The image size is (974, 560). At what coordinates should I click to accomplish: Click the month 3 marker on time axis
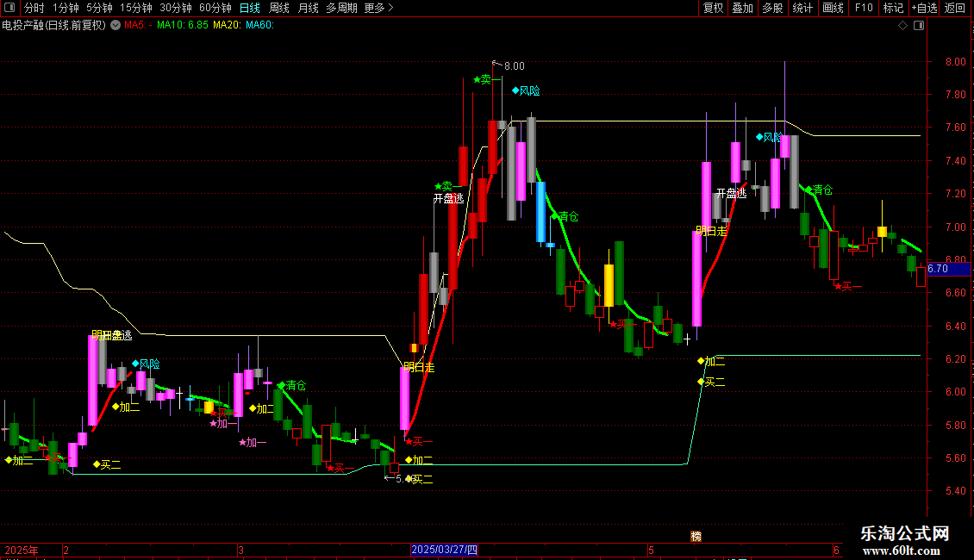coord(240,550)
